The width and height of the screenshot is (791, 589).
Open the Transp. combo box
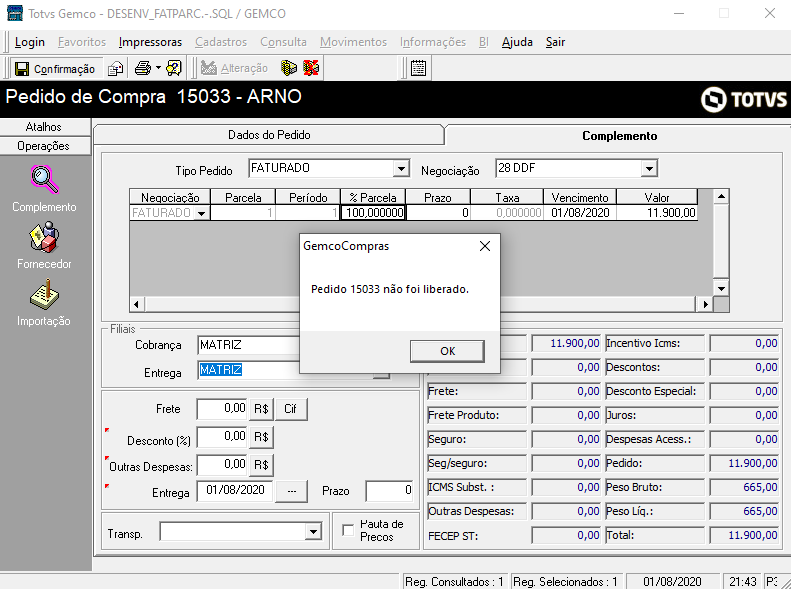pyautogui.click(x=241, y=532)
